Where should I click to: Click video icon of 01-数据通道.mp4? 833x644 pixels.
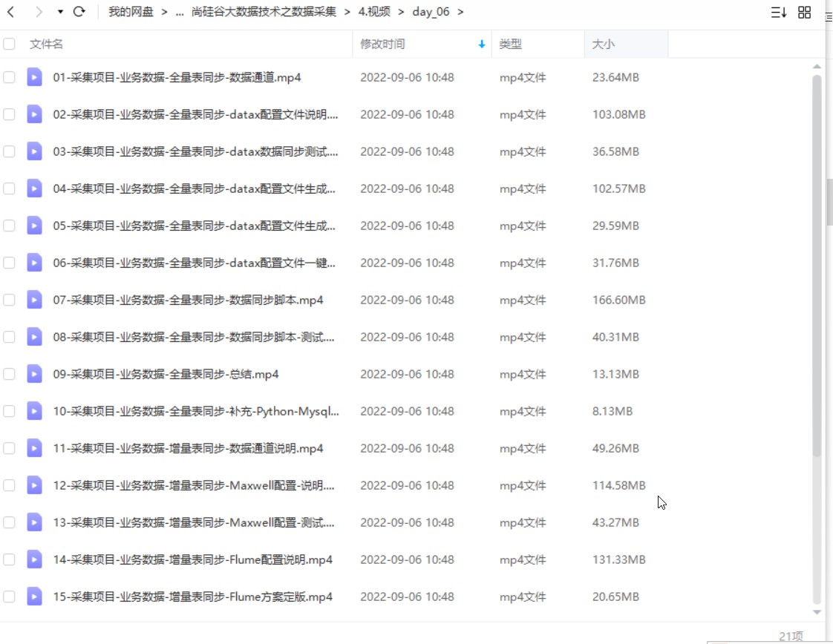pyautogui.click(x=35, y=77)
